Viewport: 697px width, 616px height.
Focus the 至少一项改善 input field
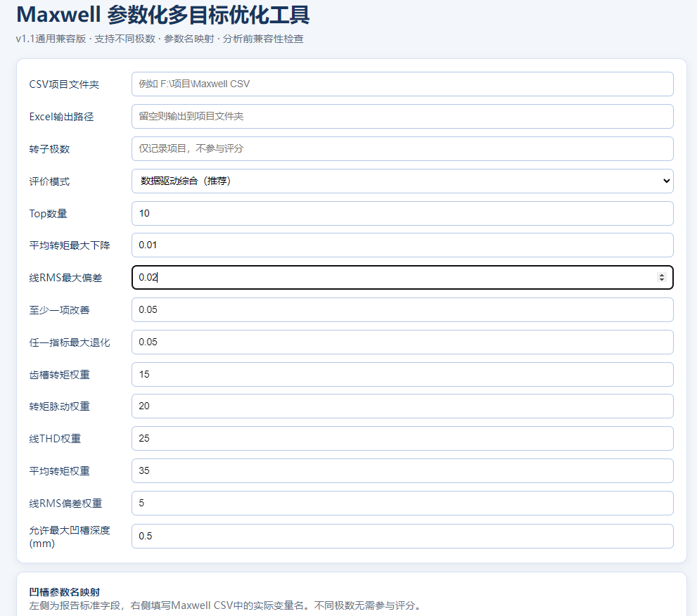[x=402, y=310]
